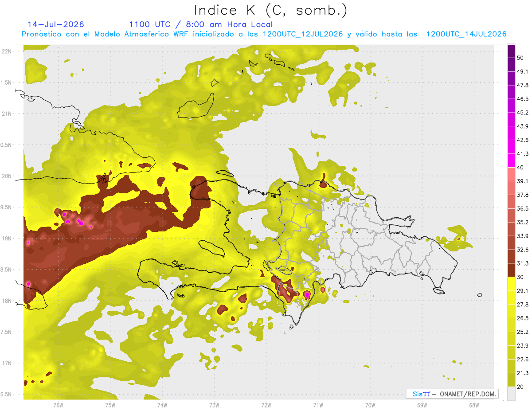
Task: Click the 18N latitude label
Action: pyautogui.click(x=7, y=301)
